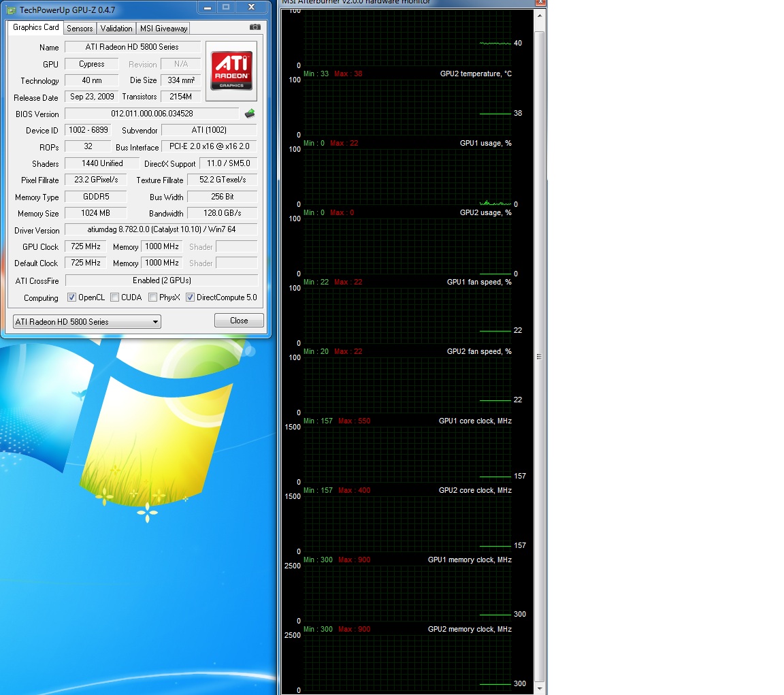784x695 pixels.
Task: Switch to the Graphics Card tab
Action: [35, 27]
